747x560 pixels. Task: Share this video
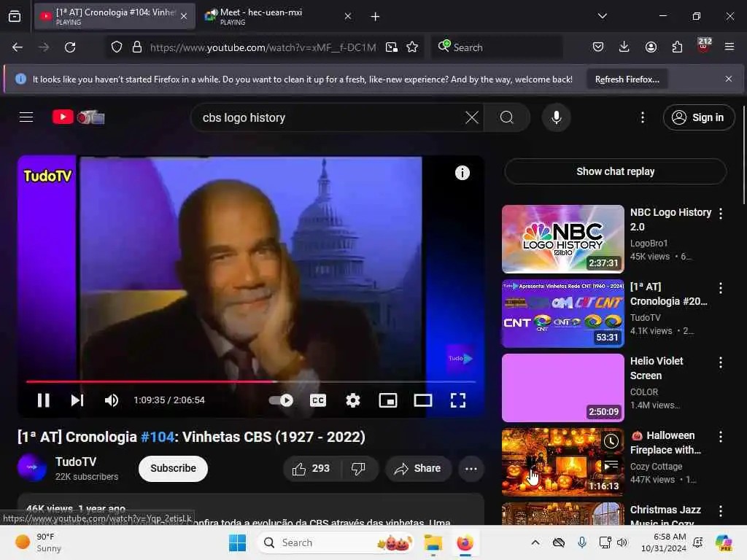point(418,469)
